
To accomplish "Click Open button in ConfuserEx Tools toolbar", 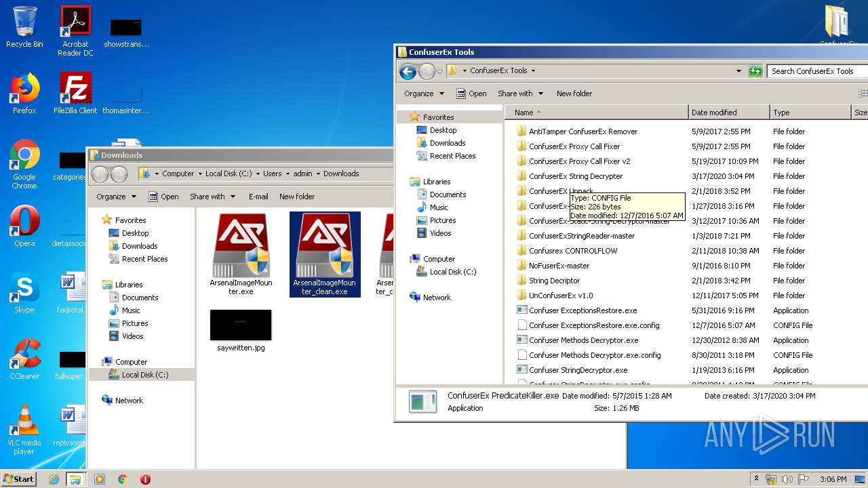I will click(x=471, y=94).
